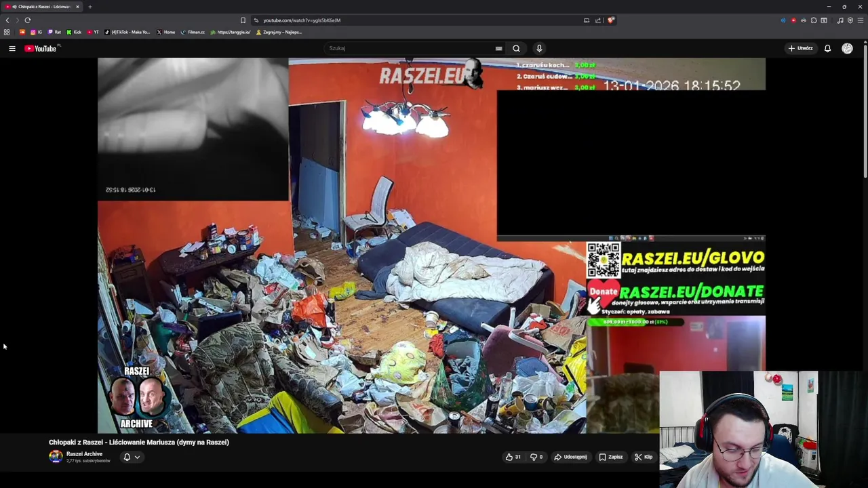Open the browser main hamburger menu

(861, 20)
